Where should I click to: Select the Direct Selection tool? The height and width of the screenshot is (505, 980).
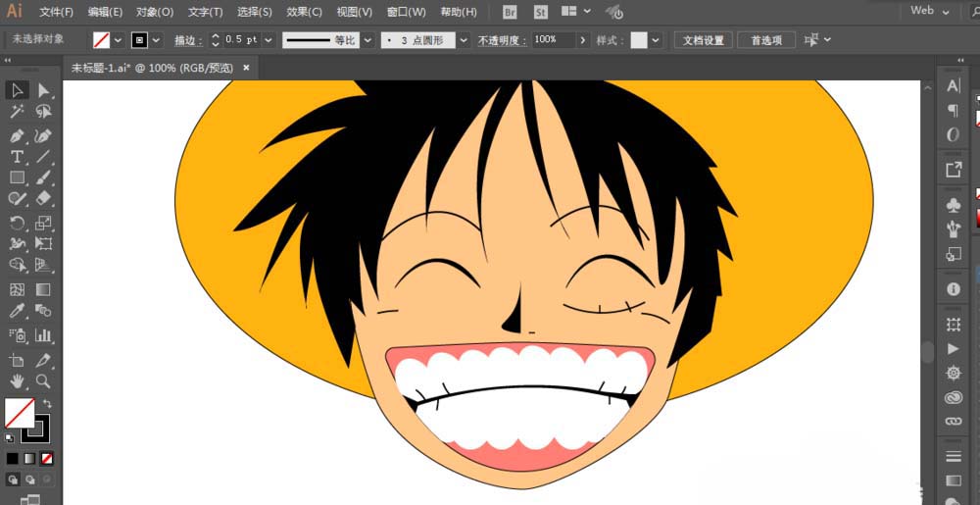tap(44, 90)
